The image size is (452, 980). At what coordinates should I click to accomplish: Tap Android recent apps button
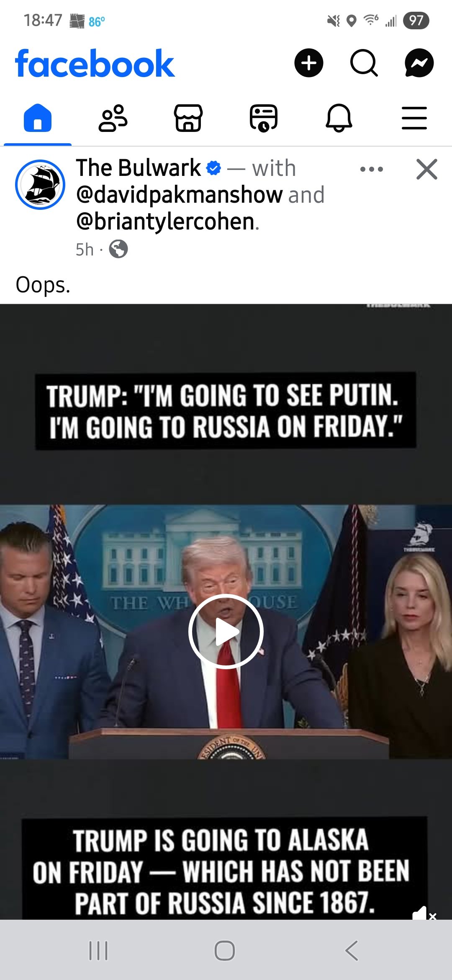click(98, 950)
